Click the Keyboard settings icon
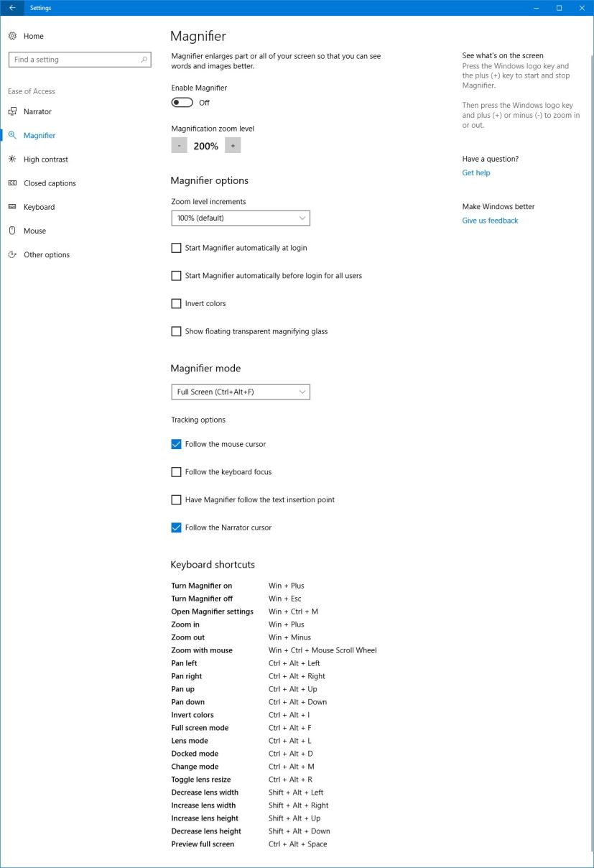594x868 pixels. point(11,207)
